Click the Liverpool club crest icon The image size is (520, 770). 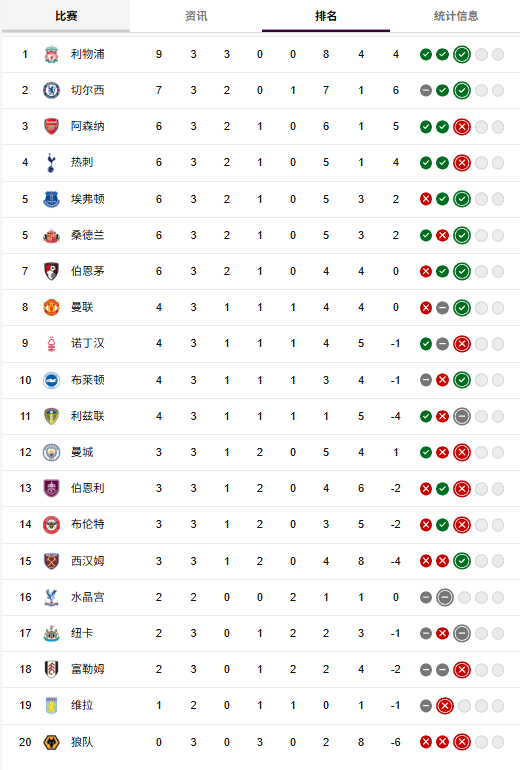click(51, 55)
